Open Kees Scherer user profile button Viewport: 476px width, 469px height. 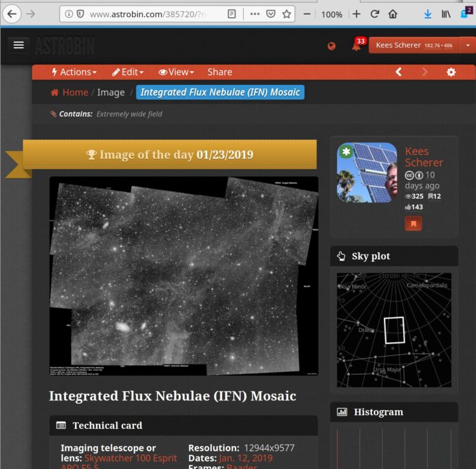[414, 45]
